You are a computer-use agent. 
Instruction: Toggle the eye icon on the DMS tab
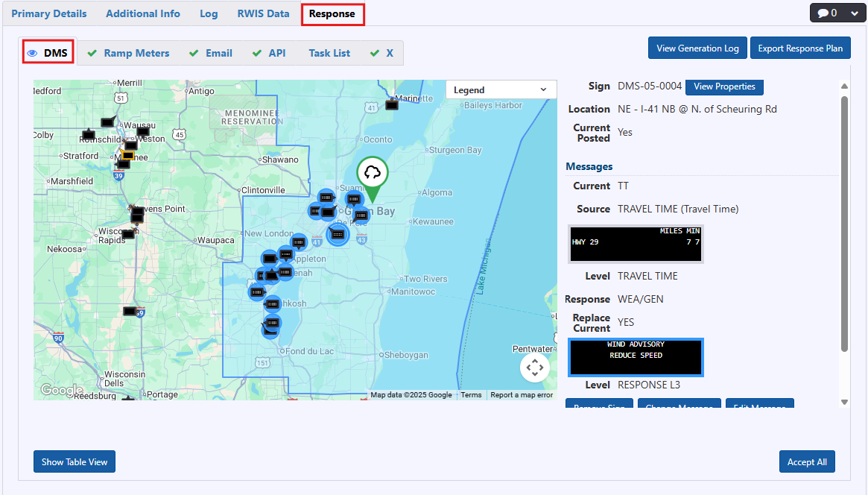coord(33,53)
